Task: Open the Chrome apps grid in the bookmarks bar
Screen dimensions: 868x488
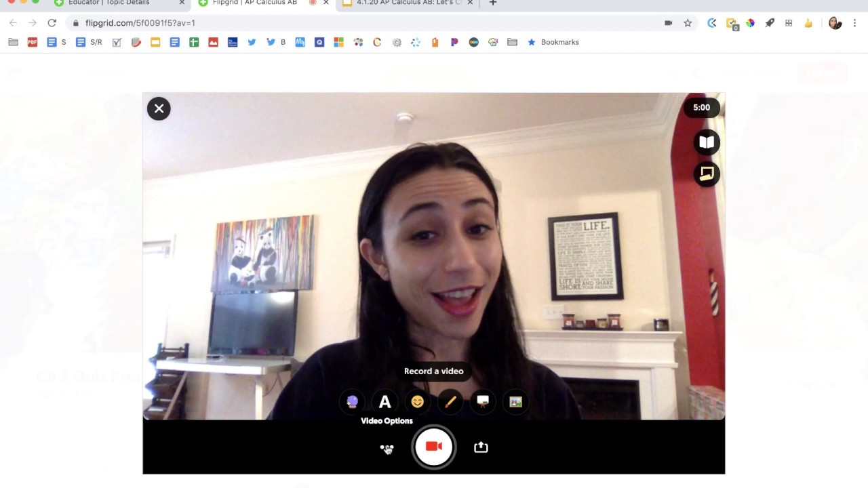Action: coord(789,23)
